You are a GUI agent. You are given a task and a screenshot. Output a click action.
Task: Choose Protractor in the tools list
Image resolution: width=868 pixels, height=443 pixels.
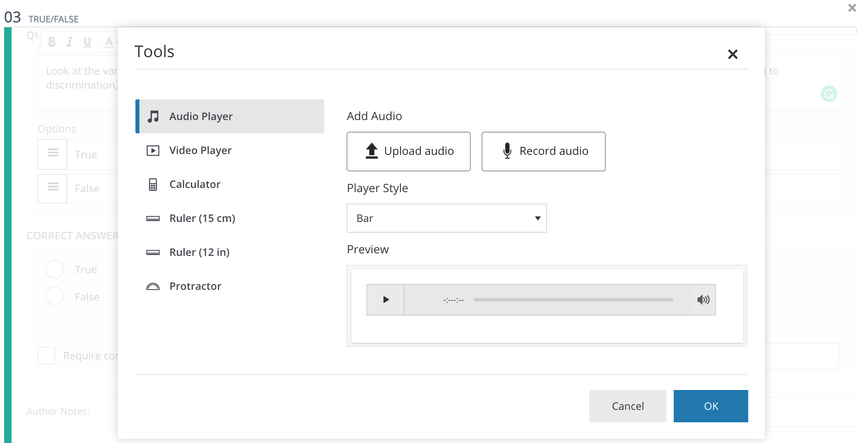tap(195, 286)
